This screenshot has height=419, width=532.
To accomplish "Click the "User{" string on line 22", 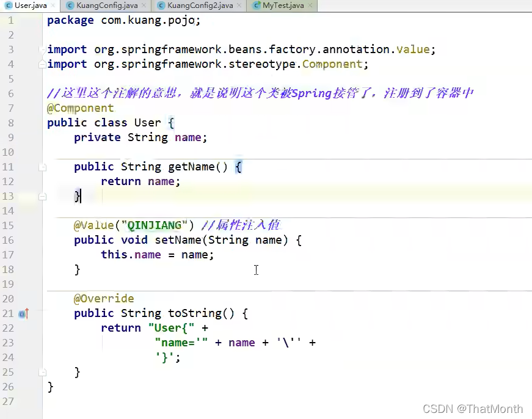I will click(172, 328).
